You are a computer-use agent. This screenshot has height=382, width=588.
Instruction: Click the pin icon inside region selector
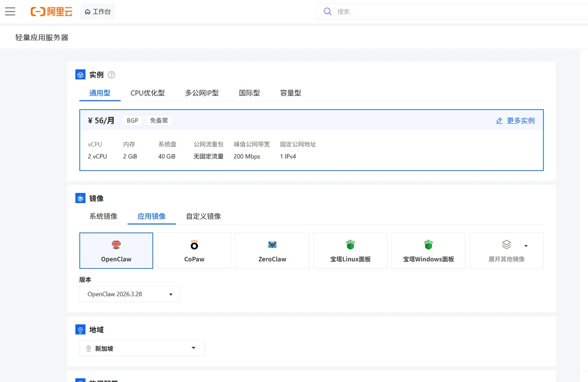click(x=89, y=348)
